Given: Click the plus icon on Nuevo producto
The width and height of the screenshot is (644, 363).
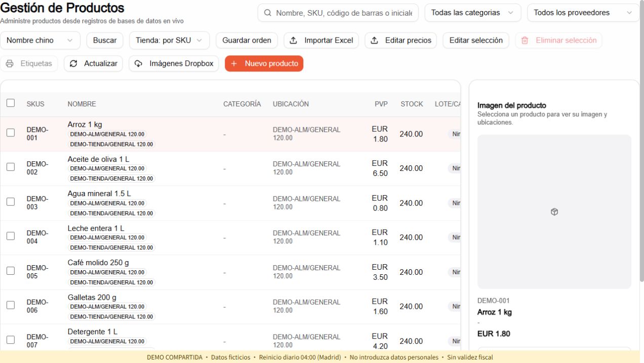Looking at the screenshot, I should (x=234, y=64).
